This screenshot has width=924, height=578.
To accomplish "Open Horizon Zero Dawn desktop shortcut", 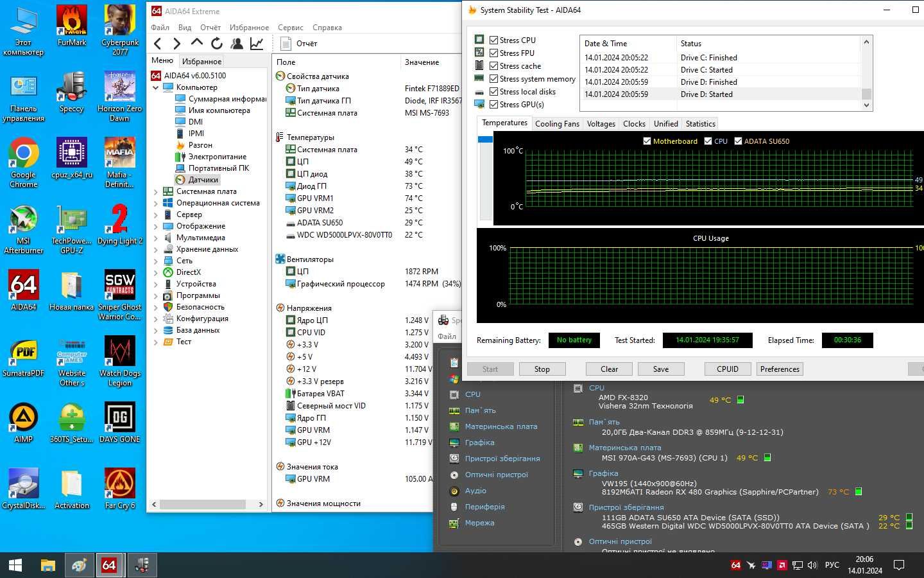I will pyautogui.click(x=120, y=96).
